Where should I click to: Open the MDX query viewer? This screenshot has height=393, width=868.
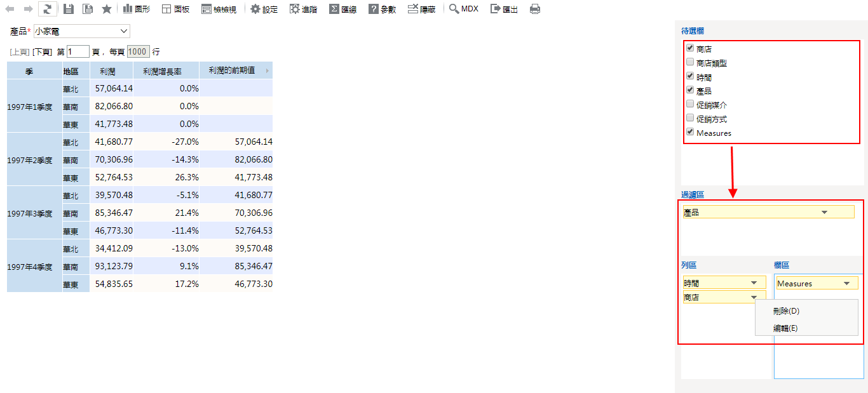[x=463, y=9]
